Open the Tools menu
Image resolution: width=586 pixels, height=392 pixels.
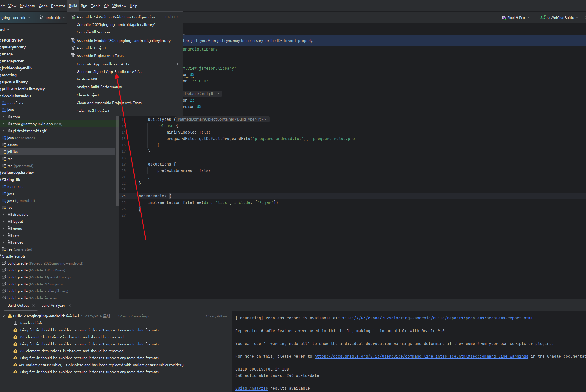pos(95,6)
